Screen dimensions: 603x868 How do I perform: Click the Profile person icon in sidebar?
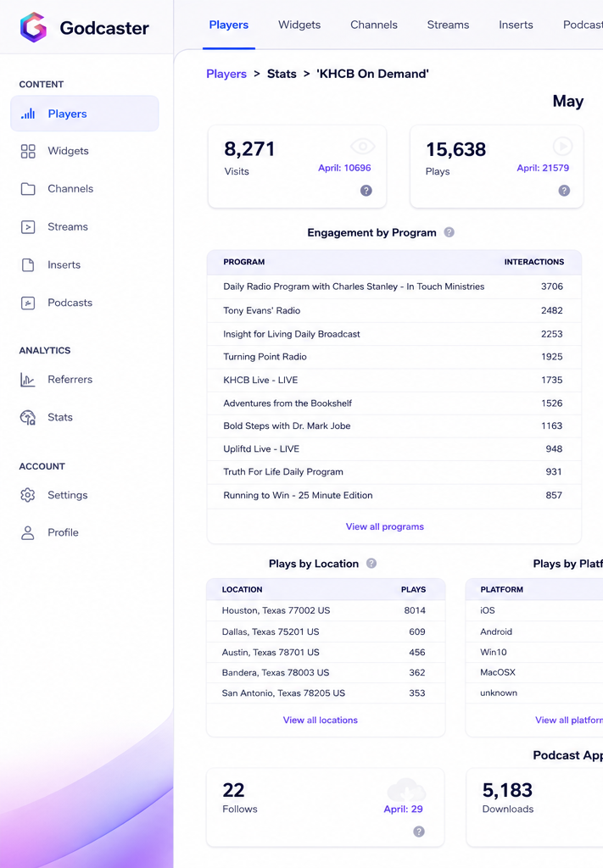[28, 532]
